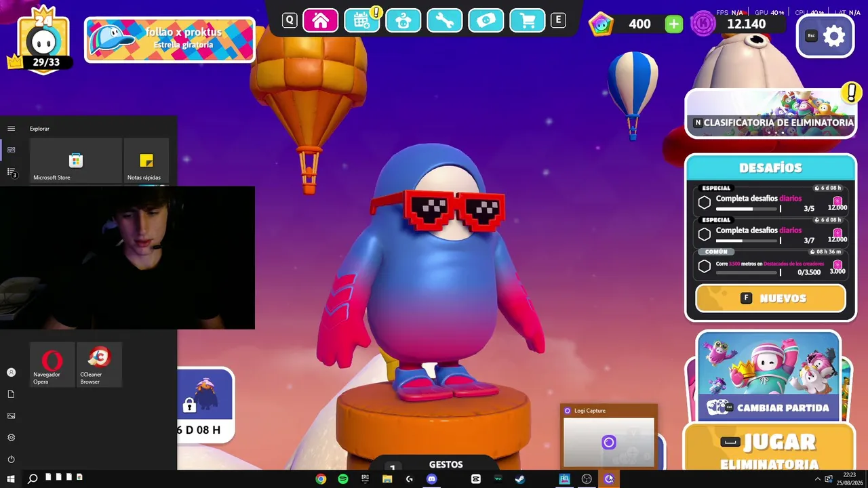
Task: Open the power options in Start
Action: tap(11, 459)
